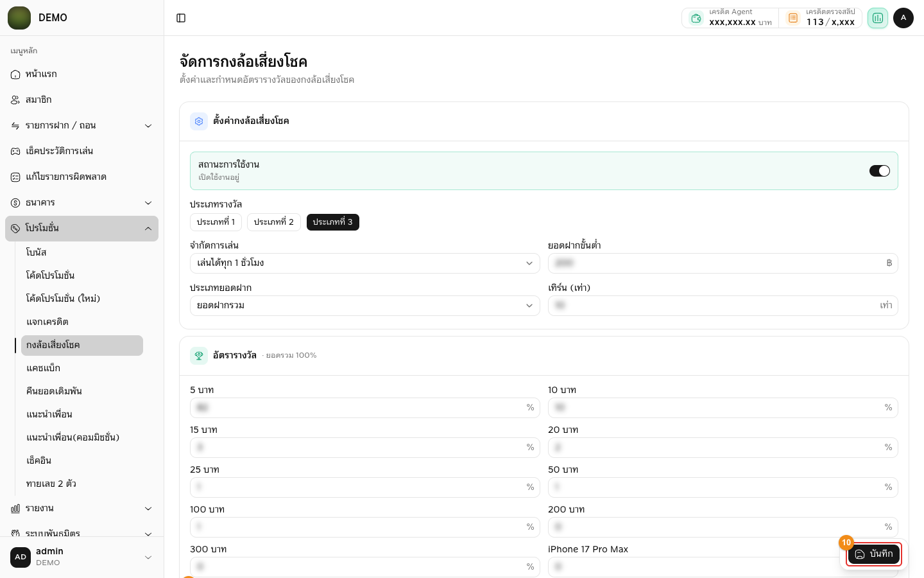Click the members icon beside สมาชิก
The image size is (924, 578).
point(15,100)
